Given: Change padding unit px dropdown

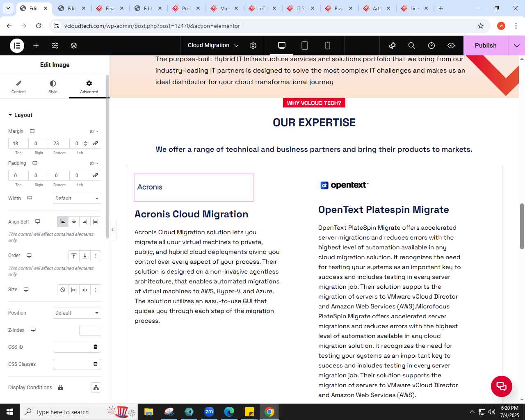Looking at the screenshot, I should coord(94,164).
